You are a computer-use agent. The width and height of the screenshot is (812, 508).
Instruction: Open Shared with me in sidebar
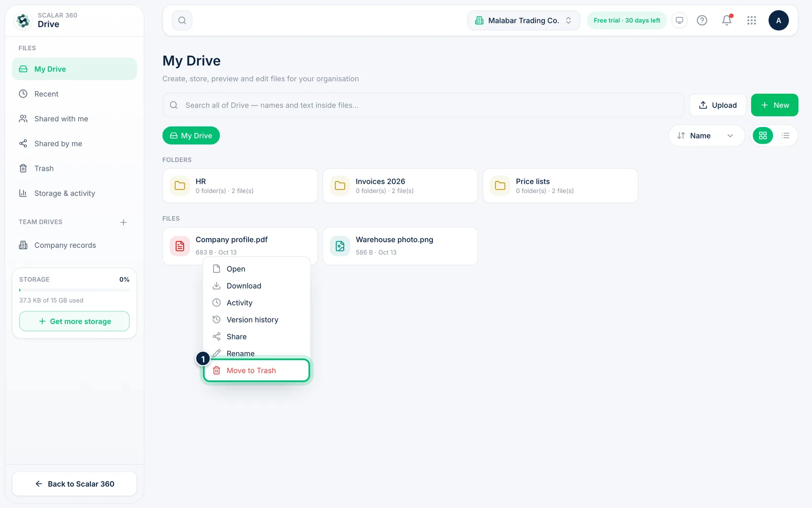[74, 119]
